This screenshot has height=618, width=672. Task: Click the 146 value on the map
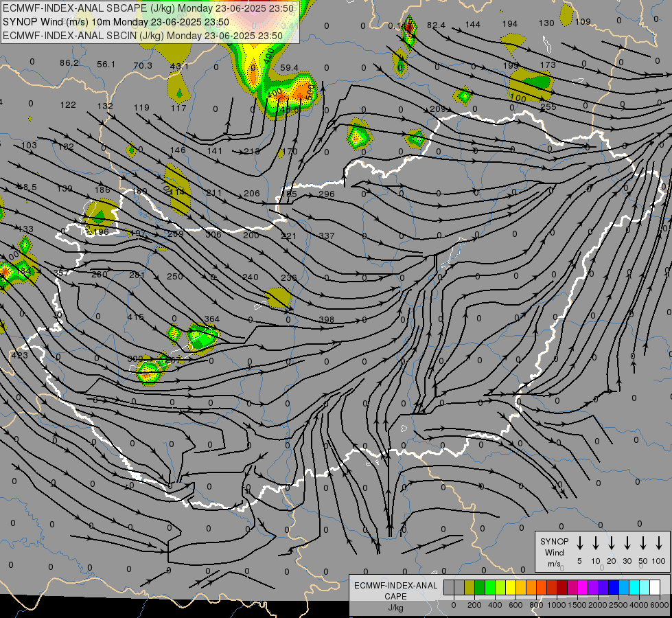pos(178,150)
